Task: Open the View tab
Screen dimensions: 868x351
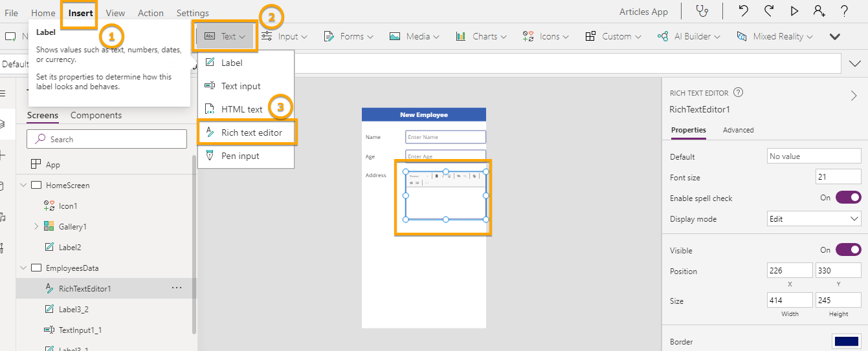Action: point(115,13)
